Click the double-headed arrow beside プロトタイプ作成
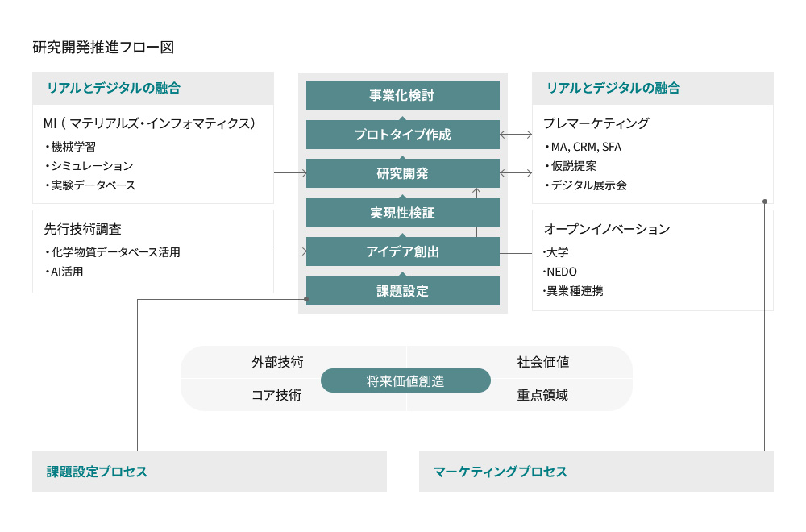Viewport: 806px width, 532px height. tap(516, 134)
